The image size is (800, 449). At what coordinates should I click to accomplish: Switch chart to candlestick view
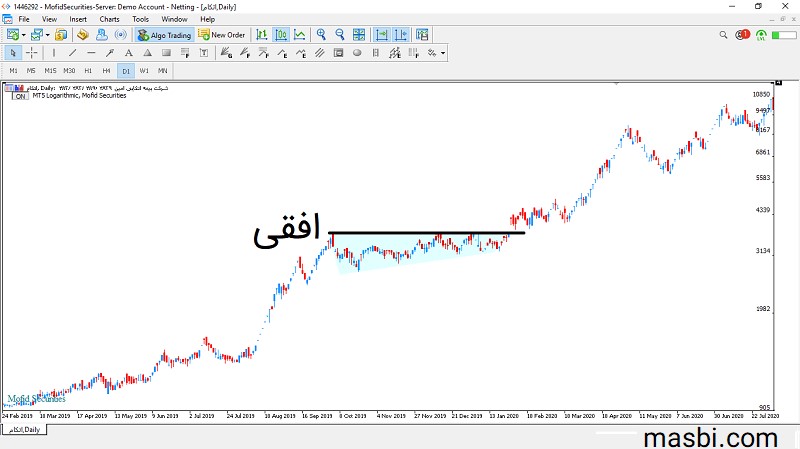(x=281, y=34)
